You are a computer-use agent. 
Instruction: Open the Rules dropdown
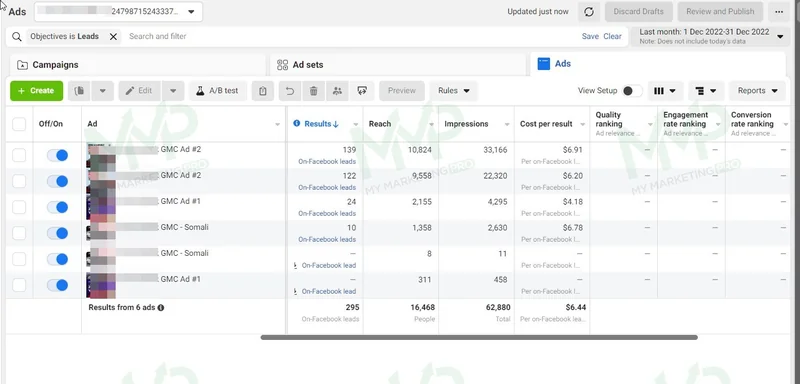pyautogui.click(x=454, y=91)
